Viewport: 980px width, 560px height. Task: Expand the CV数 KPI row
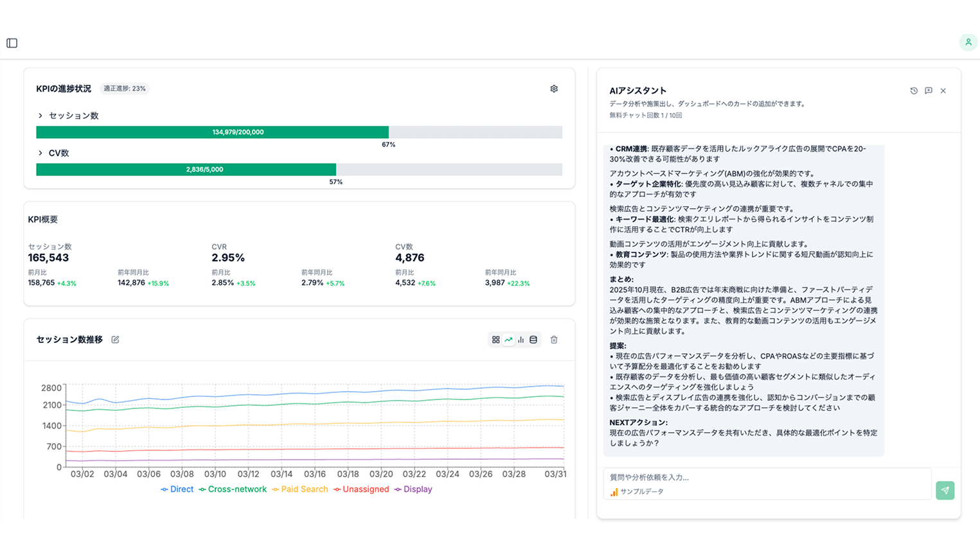[40, 153]
